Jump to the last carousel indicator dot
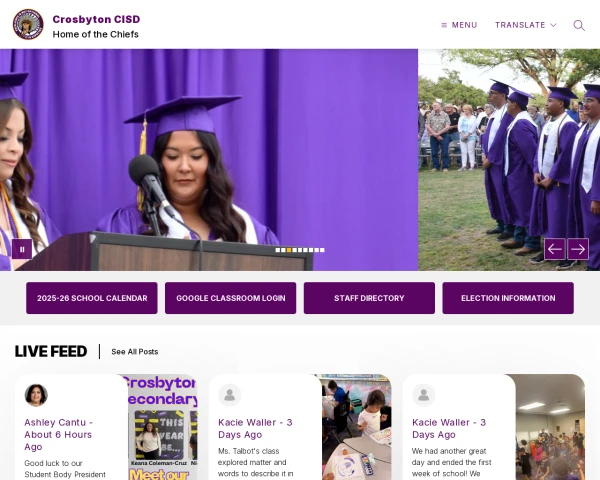 322,250
